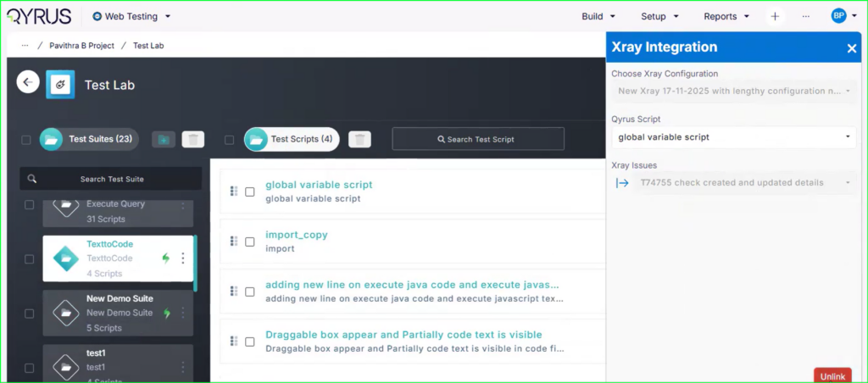Go to Pavithra B Project breadcrumb
Viewport: 868px width, 383px height.
pos(82,46)
